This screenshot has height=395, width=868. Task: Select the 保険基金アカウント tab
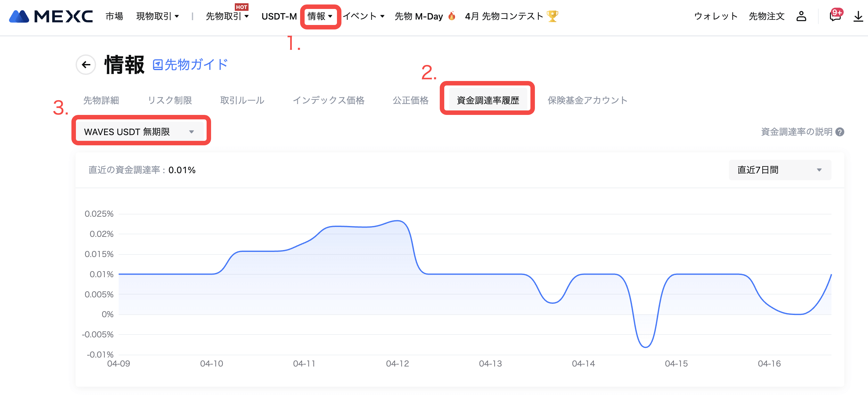point(587,100)
